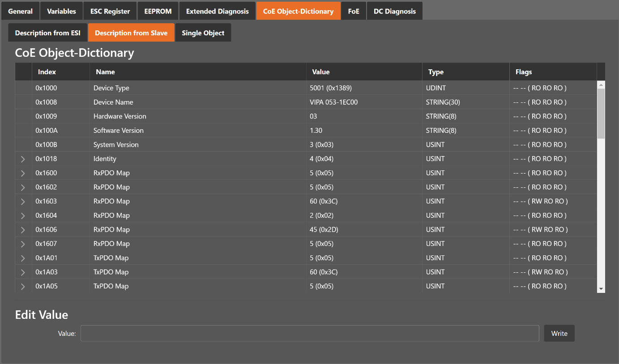619x364 pixels.
Task: Switch to the ESC Register tab
Action: tap(110, 11)
